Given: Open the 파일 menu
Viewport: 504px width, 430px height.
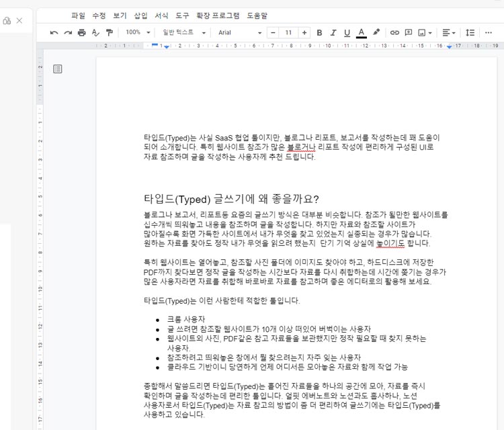Looking at the screenshot, I should pos(78,15).
